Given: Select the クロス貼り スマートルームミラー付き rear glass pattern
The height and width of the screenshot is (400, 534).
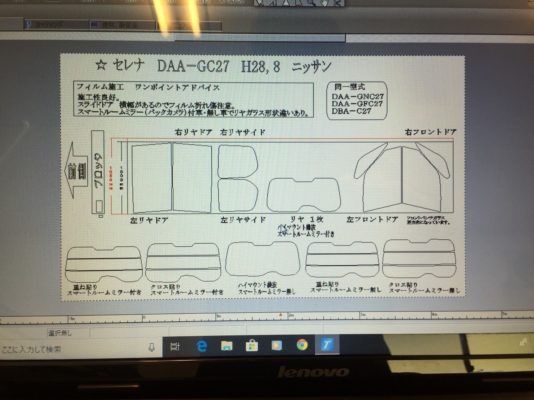Looking at the screenshot, I should click(x=183, y=262).
